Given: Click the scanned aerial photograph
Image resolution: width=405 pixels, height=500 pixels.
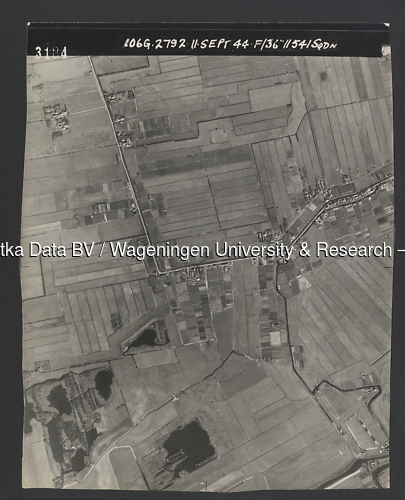Looking at the screenshot, I should 207,256.
